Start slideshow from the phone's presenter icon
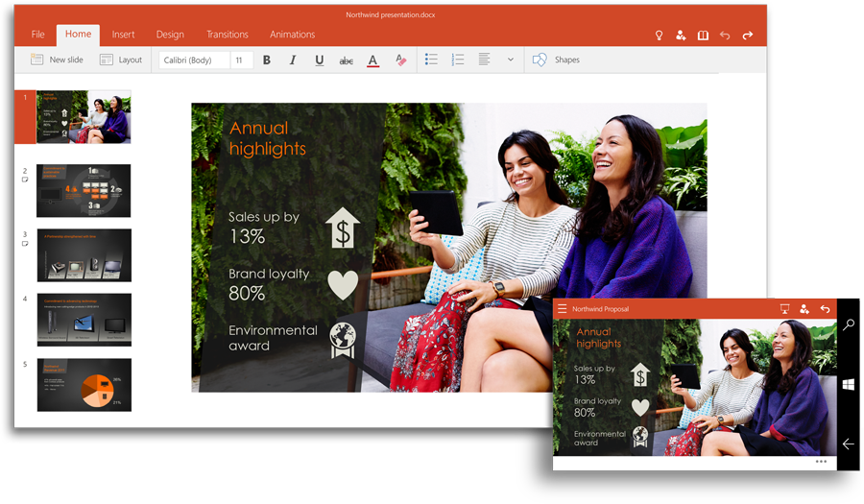The image size is (864, 504). click(x=784, y=309)
